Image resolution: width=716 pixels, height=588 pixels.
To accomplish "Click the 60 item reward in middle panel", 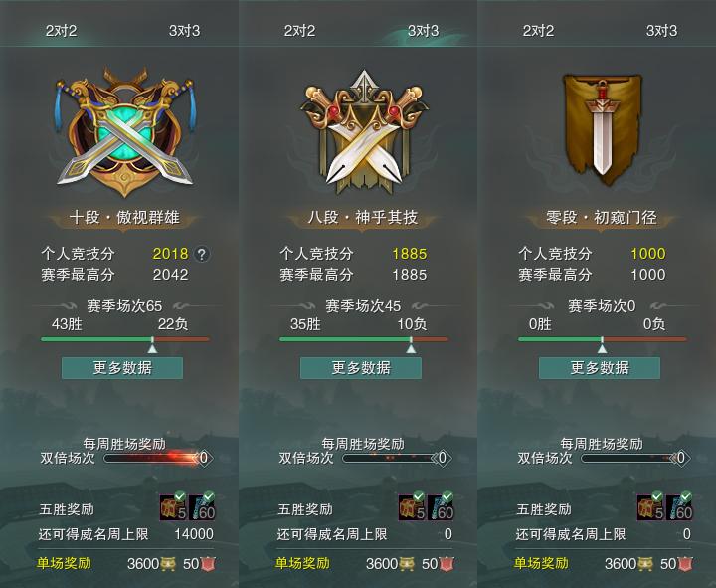I will [x=441, y=507].
